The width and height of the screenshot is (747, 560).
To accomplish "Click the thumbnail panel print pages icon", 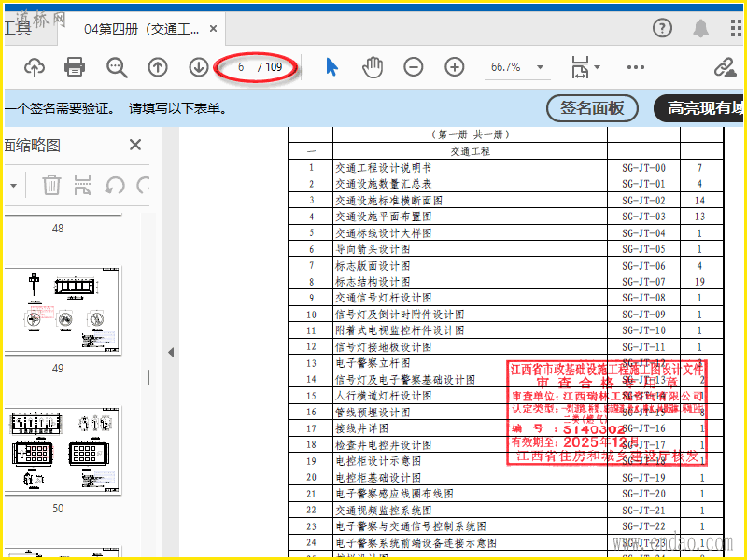I will coord(83,185).
